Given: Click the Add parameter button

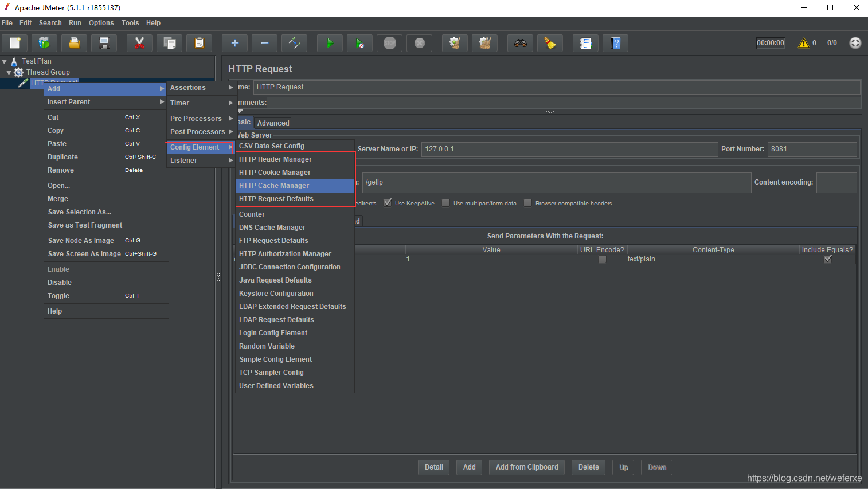Looking at the screenshot, I should tap(469, 467).
